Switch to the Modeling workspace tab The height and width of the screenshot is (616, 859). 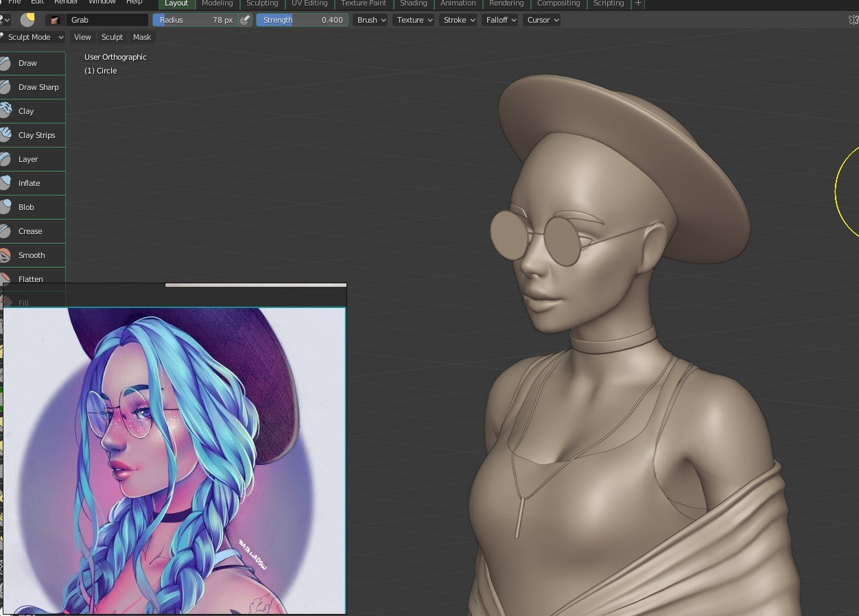[217, 3]
